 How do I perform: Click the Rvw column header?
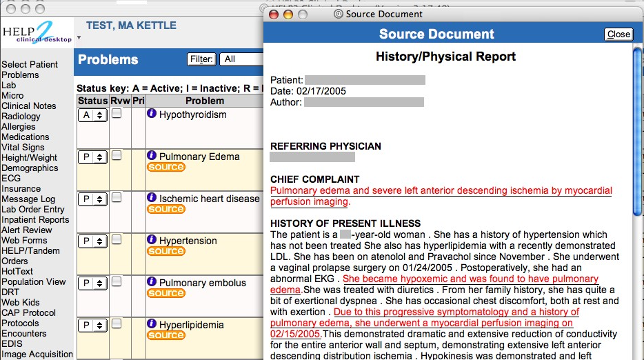[120, 101]
